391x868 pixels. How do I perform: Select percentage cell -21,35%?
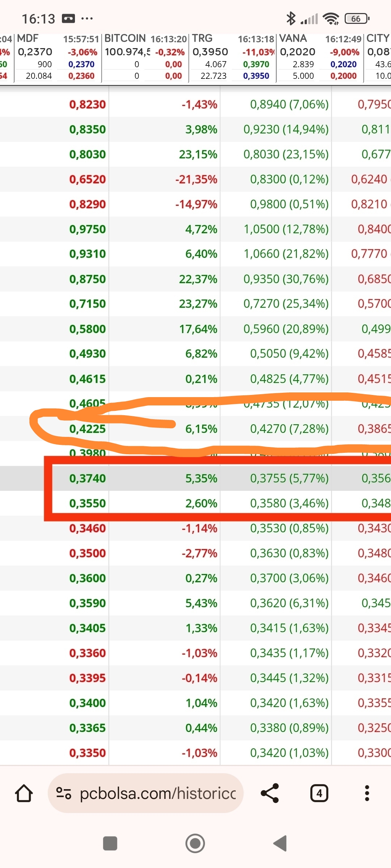click(x=196, y=179)
